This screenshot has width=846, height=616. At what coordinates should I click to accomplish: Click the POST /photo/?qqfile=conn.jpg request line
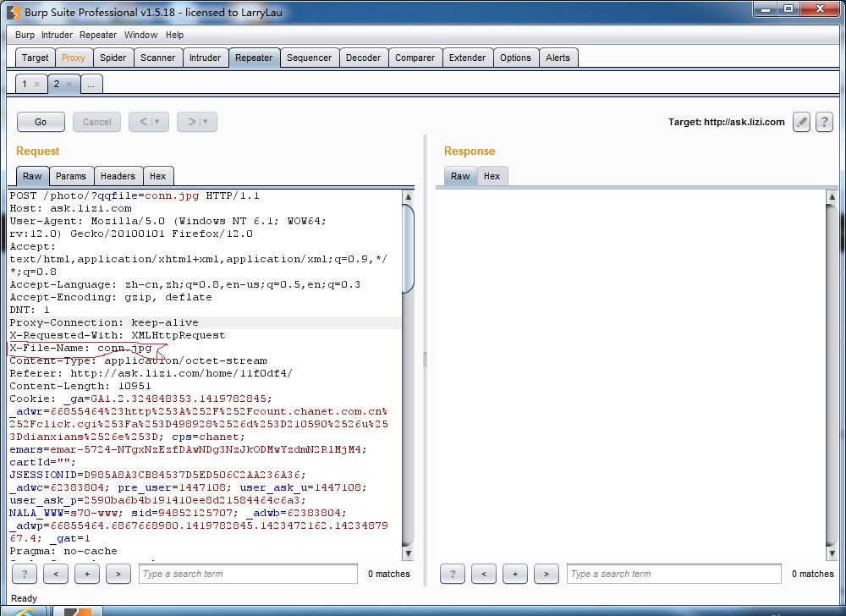tap(135, 195)
